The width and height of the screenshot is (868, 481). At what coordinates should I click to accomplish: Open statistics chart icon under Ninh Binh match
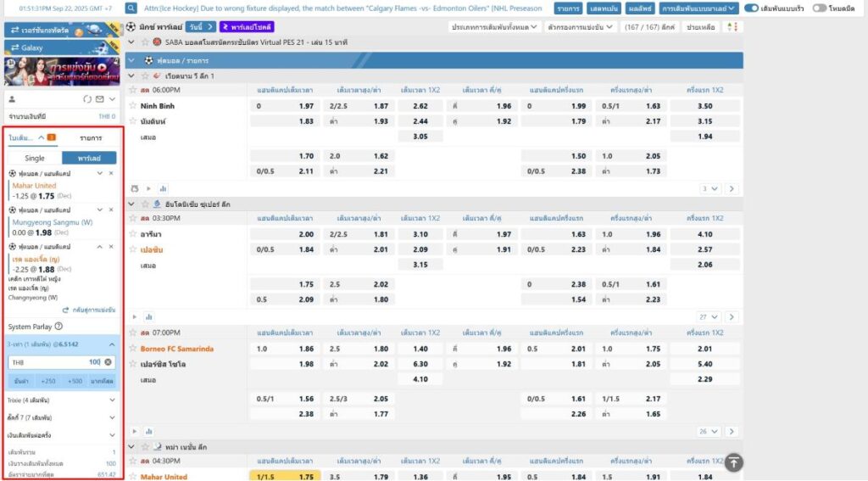click(163, 188)
